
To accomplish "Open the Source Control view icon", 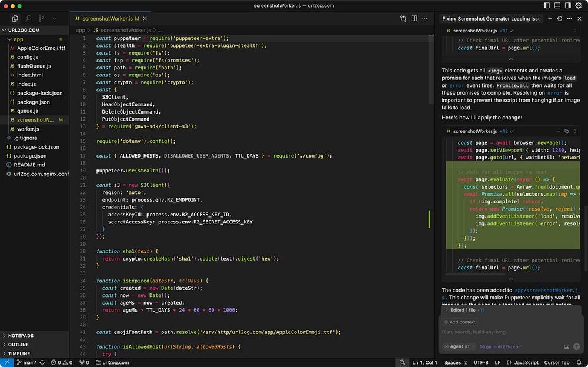I will (x=41, y=18).
